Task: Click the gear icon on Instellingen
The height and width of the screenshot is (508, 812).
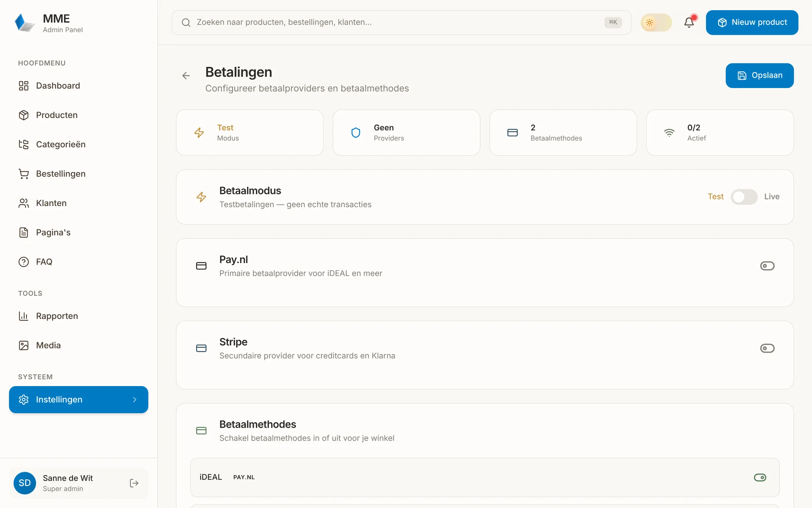Action: click(24, 400)
